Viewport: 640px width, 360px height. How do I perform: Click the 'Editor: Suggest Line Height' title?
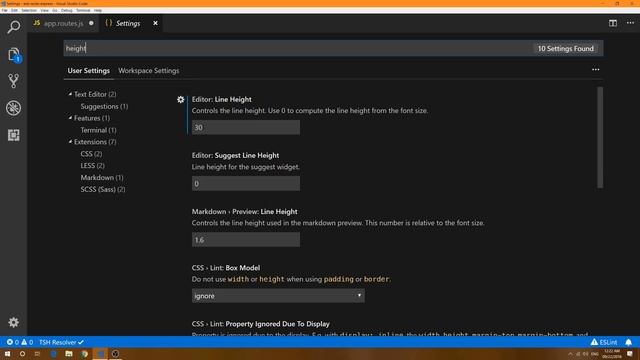(236, 155)
